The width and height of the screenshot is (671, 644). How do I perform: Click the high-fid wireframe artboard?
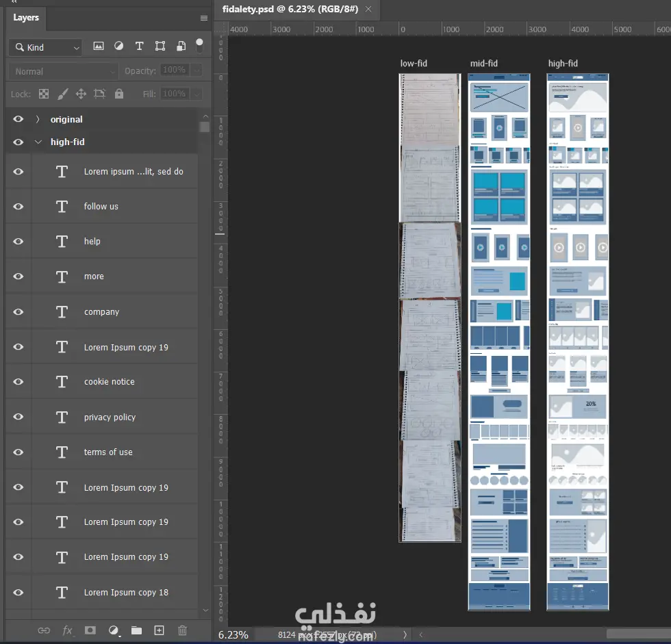click(578, 342)
